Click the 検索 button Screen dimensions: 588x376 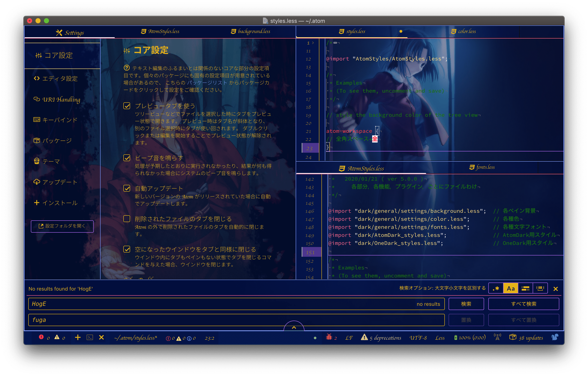point(466,304)
